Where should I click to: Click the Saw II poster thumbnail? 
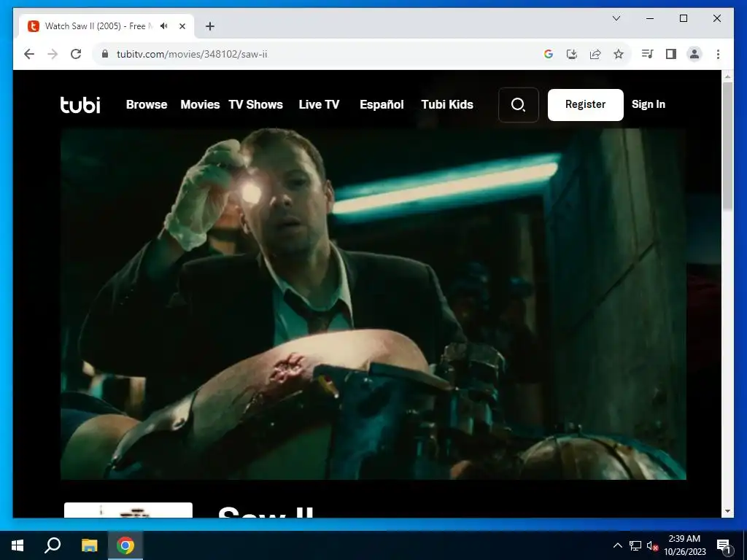(128, 510)
